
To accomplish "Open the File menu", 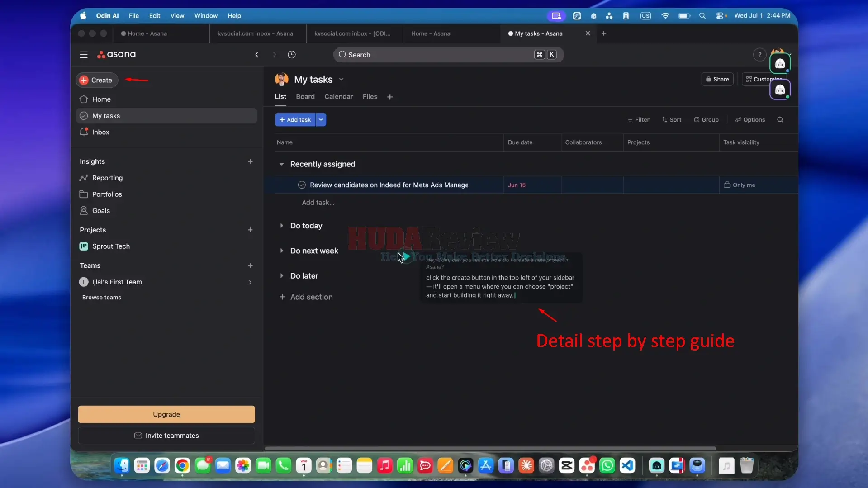I will click(133, 15).
